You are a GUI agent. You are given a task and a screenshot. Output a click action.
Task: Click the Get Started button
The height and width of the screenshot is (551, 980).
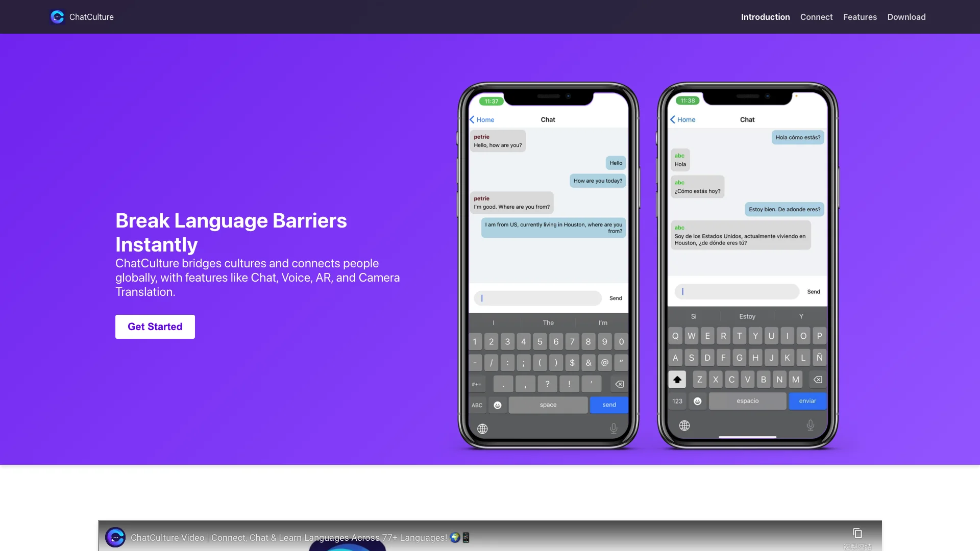click(x=155, y=327)
